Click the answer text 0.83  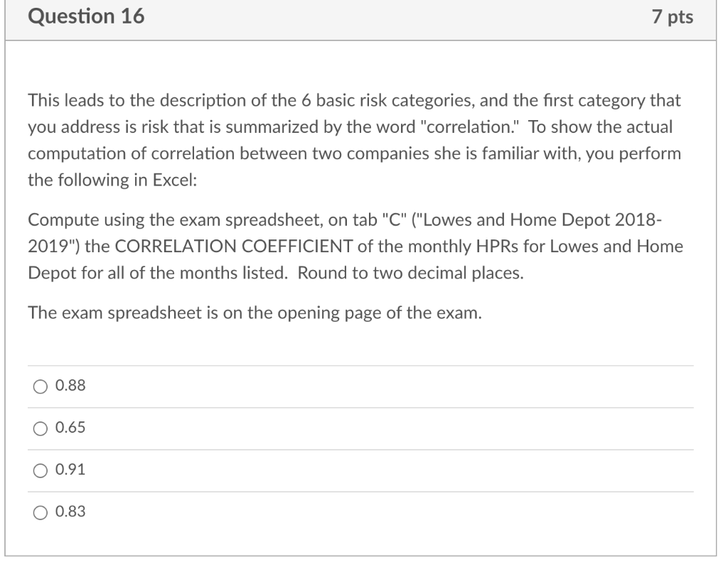tap(70, 512)
